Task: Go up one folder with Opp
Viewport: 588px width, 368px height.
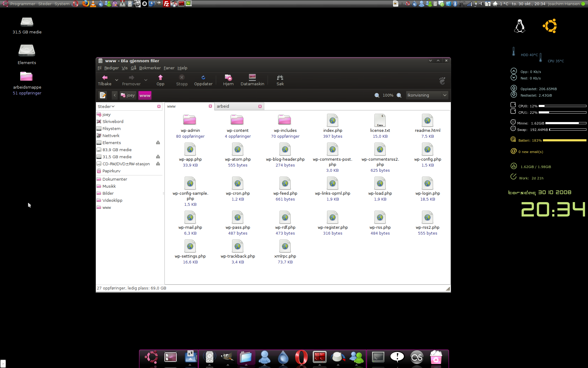Action: [x=160, y=80]
